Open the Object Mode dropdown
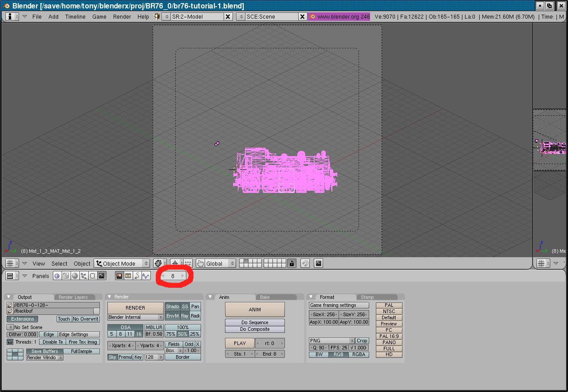This screenshot has height=392, width=568. tap(122, 263)
